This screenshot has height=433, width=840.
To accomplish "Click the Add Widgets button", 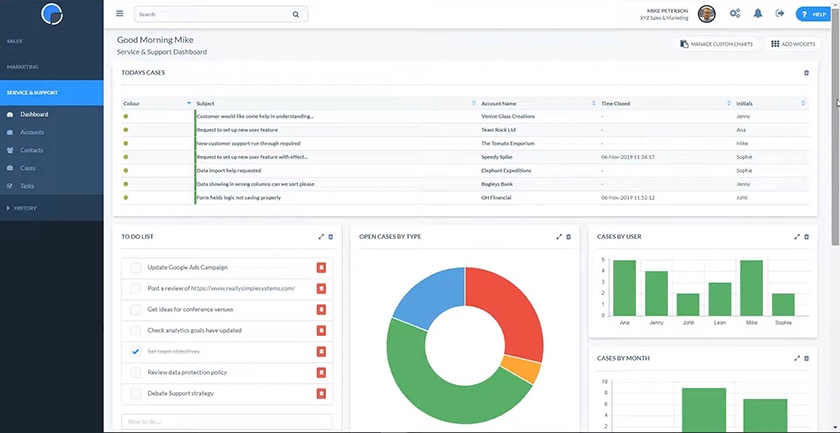I will 793,44.
